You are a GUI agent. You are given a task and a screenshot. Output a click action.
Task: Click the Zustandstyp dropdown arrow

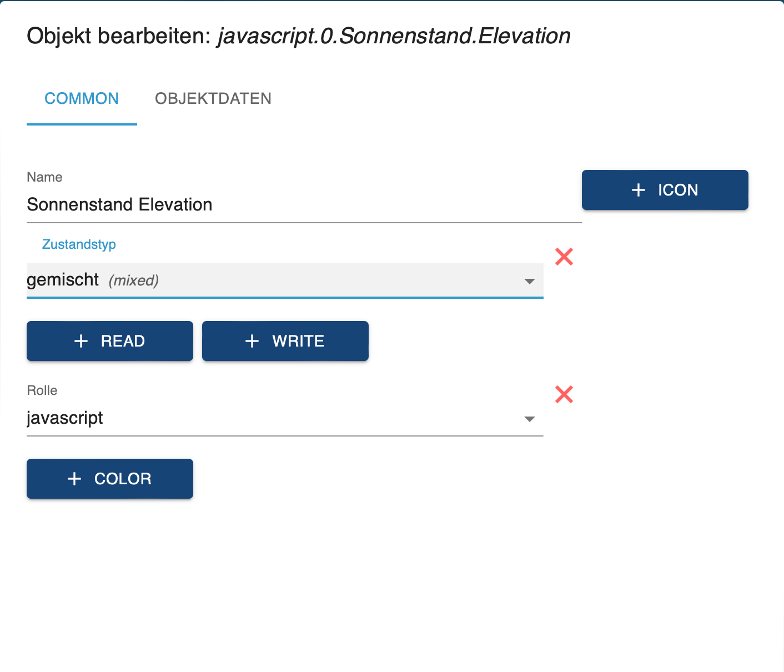530,281
